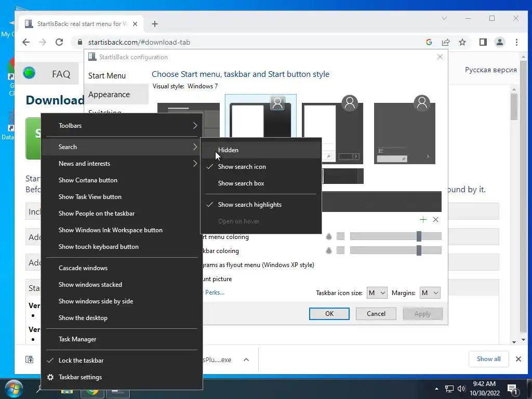Reload the startisback.com page
The width and height of the screenshot is (532, 399).
click(x=59, y=42)
